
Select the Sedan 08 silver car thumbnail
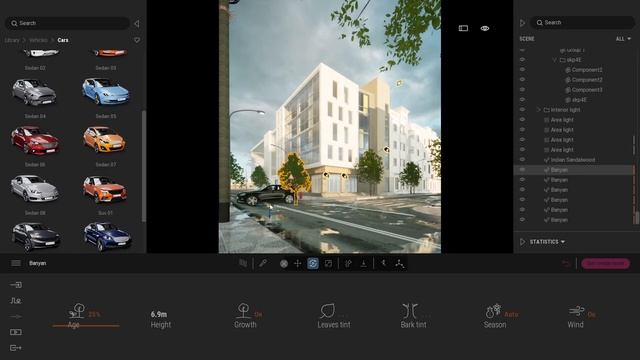point(35,188)
